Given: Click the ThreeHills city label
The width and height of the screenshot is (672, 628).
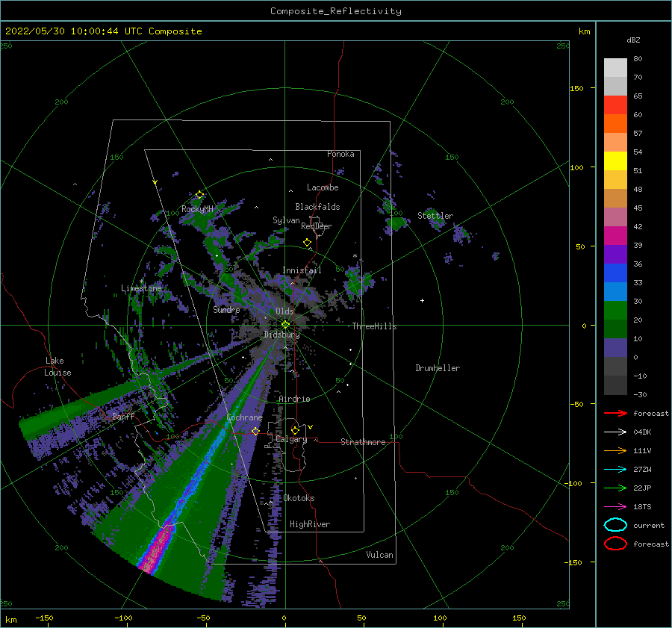Looking at the screenshot, I should click(375, 326).
